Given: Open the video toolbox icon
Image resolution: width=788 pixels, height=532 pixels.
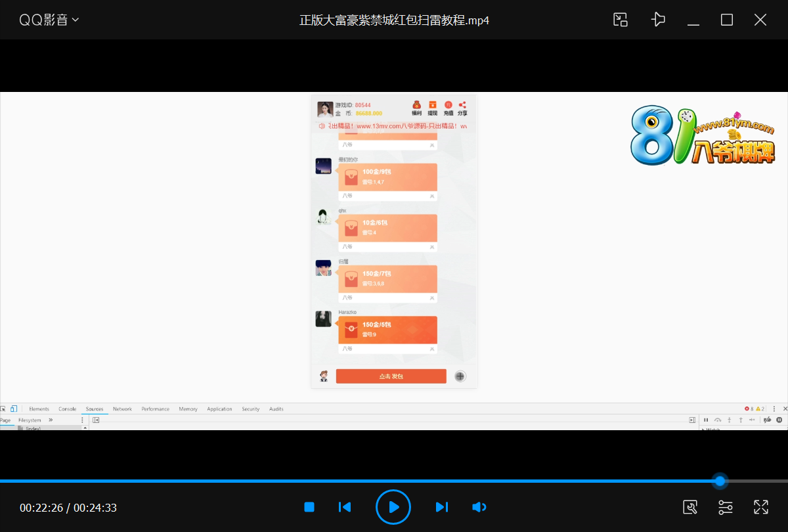Looking at the screenshot, I should pos(690,507).
